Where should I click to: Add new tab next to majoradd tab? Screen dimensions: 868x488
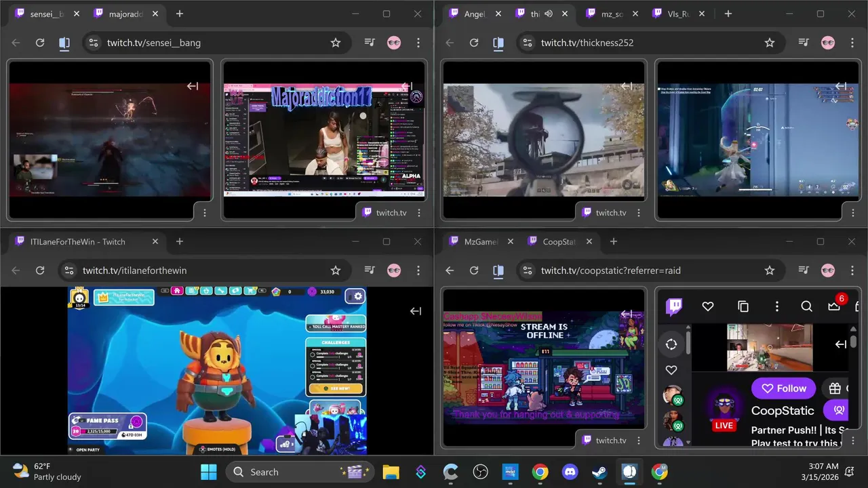[x=180, y=14]
